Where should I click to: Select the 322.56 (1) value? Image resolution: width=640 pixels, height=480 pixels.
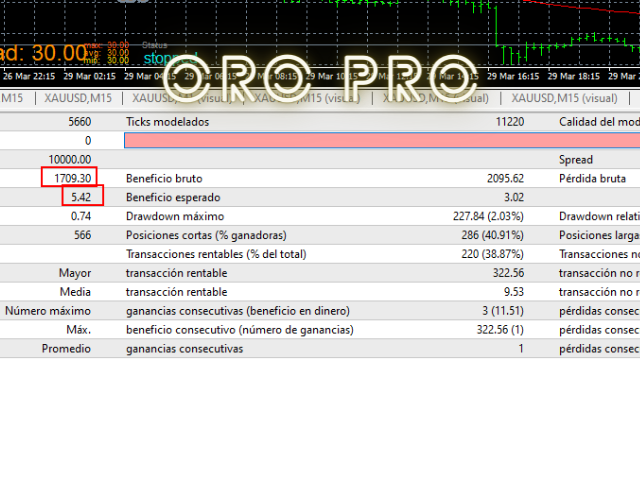coord(500,330)
